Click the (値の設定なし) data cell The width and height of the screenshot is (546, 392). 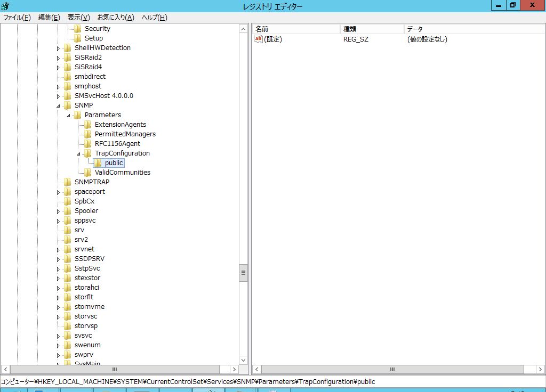[x=427, y=39]
